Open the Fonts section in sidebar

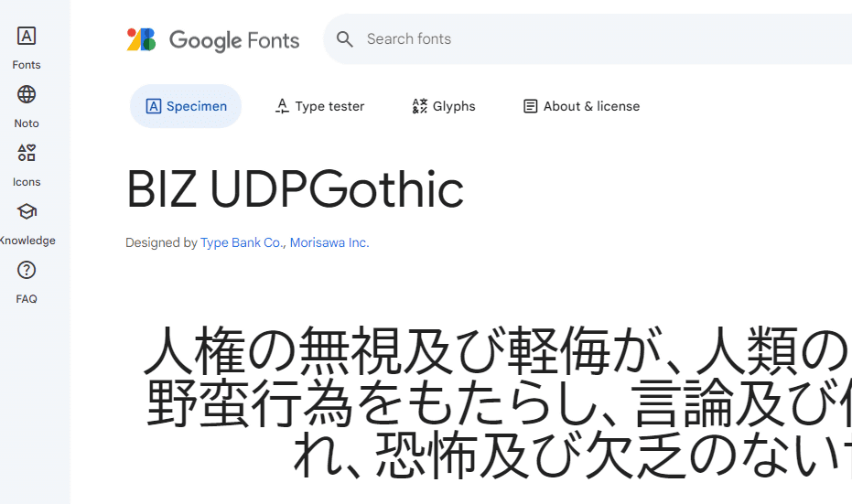26,48
